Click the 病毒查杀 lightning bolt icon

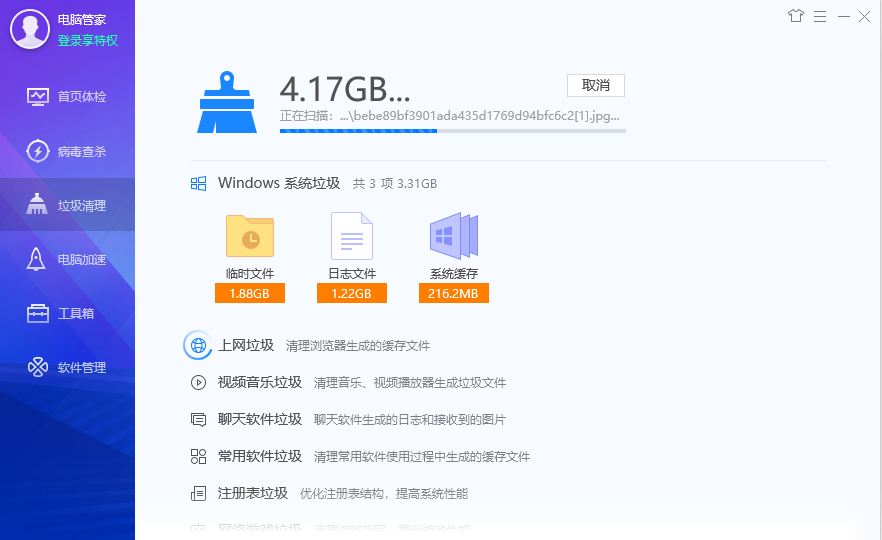click(x=38, y=151)
